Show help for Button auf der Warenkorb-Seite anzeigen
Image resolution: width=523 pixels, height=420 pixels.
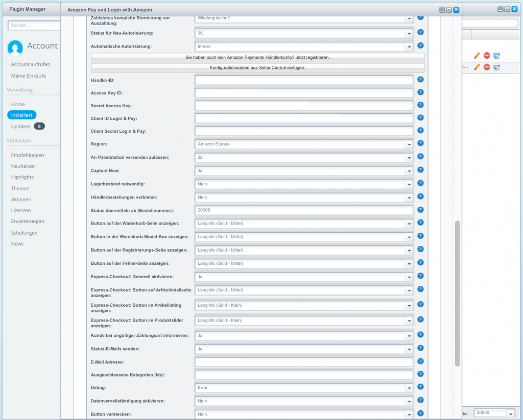tap(420, 223)
